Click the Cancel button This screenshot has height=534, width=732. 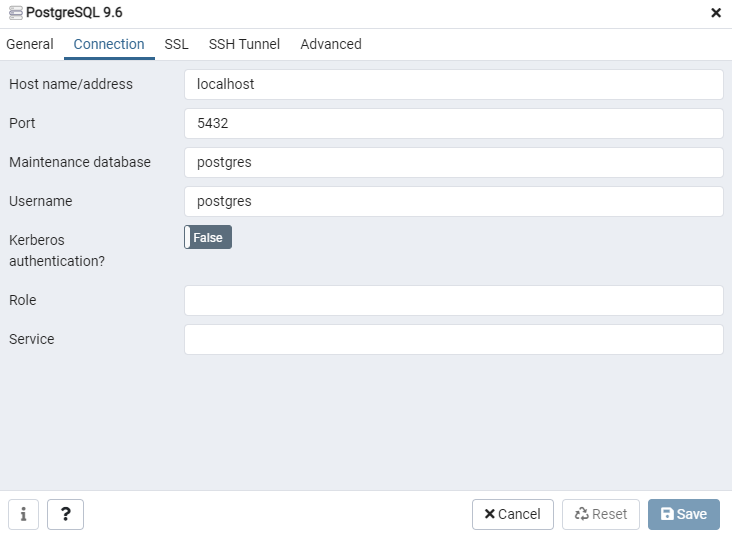(513, 514)
